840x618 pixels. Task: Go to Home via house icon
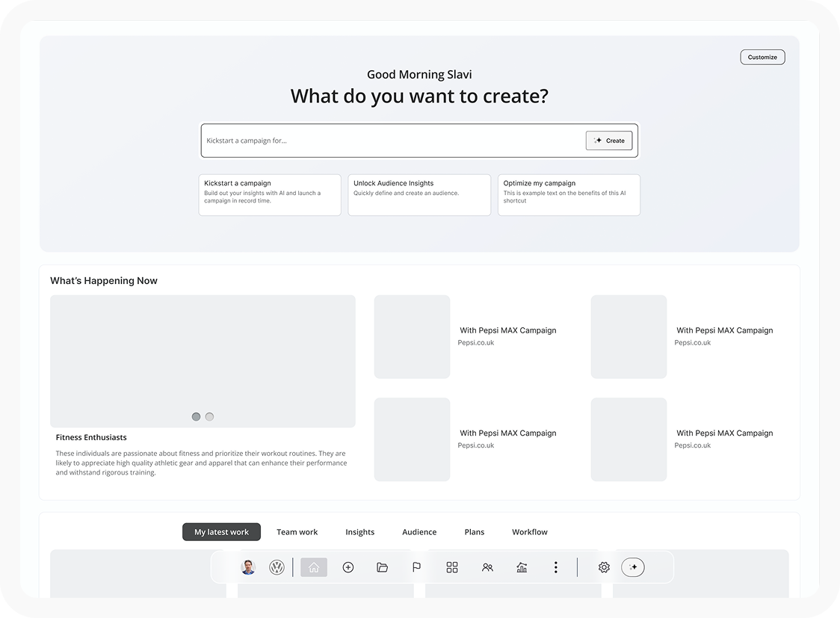pyautogui.click(x=314, y=567)
